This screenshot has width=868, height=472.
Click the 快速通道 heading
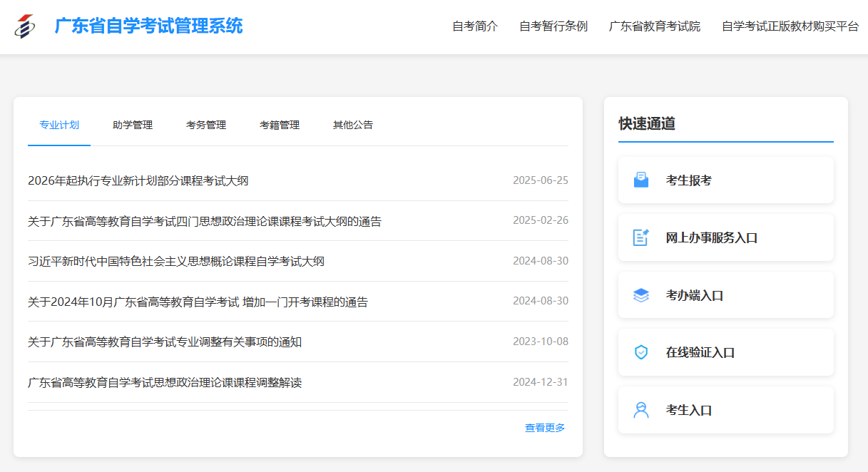click(647, 124)
